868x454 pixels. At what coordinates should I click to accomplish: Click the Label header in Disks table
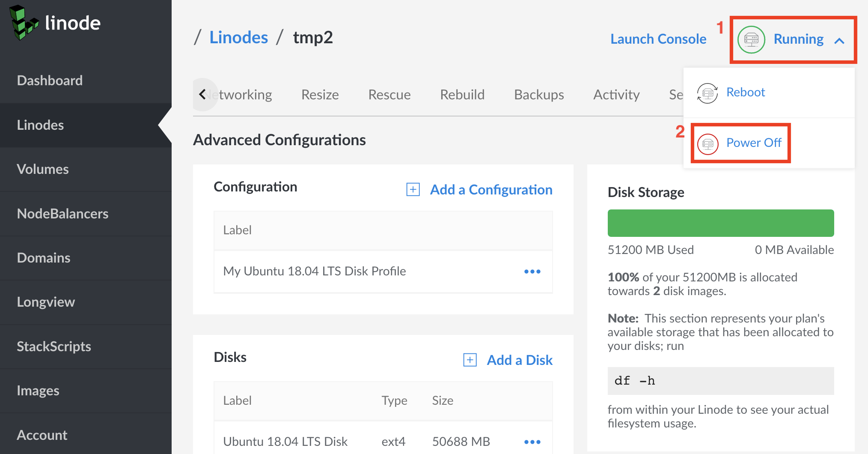tap(237, 400)
